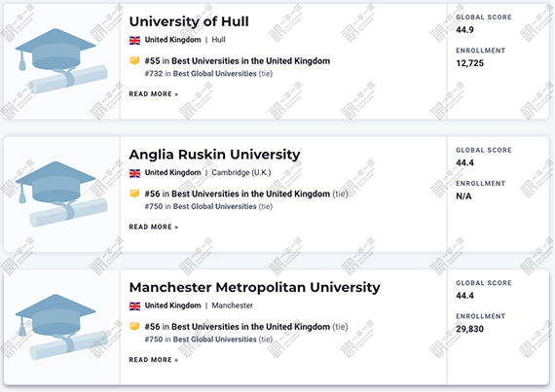This screenshot has width=555, height=392.
Task: Click the University of Hull graduation cap icon
Action: click(x=61, y=61)
